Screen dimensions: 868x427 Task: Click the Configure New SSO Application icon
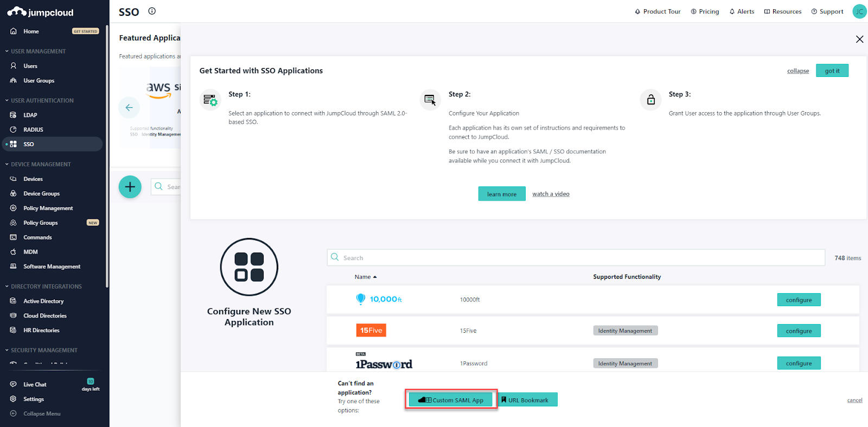(249, 267)
